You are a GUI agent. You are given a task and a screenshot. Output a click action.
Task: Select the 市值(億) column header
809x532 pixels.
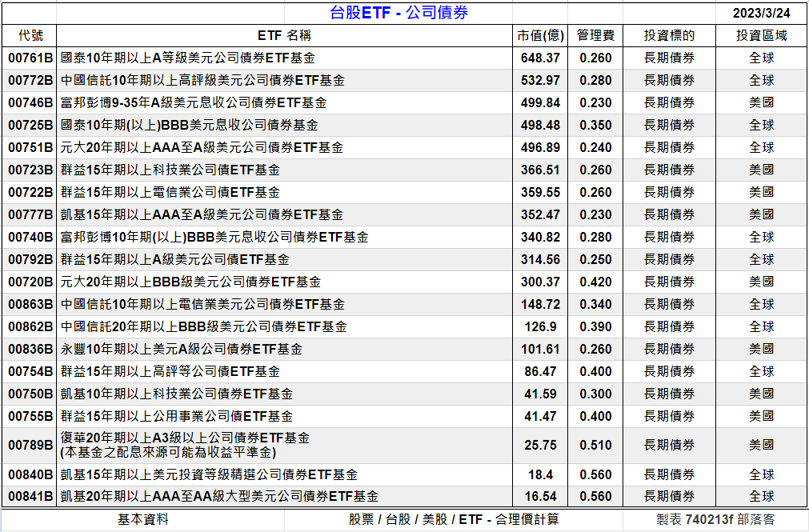coord(540,36)
